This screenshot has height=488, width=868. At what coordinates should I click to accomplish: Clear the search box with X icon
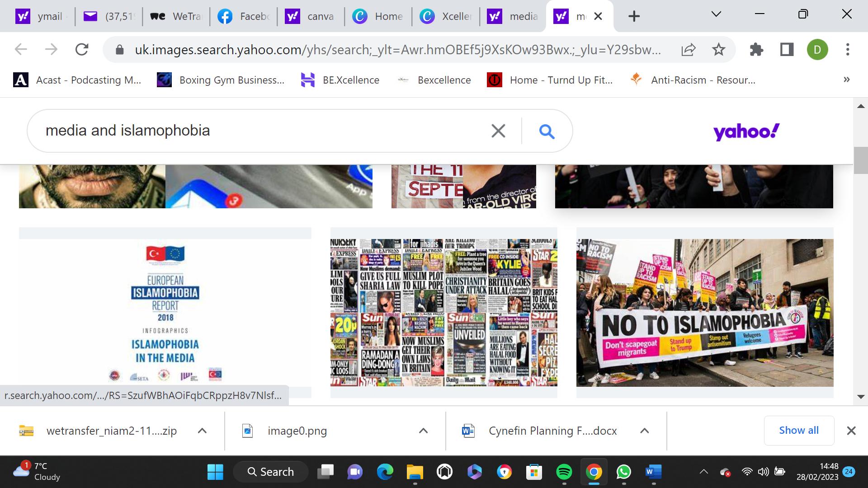498,131
